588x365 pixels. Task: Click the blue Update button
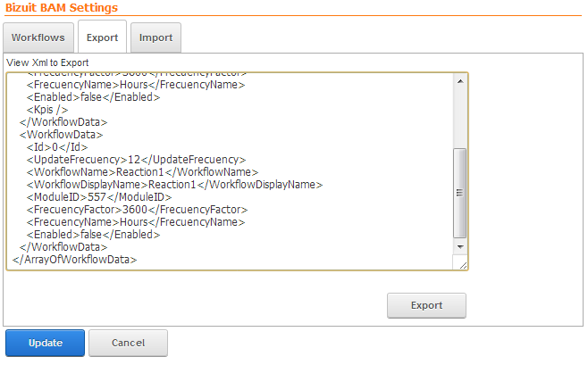tap(45, 343)
